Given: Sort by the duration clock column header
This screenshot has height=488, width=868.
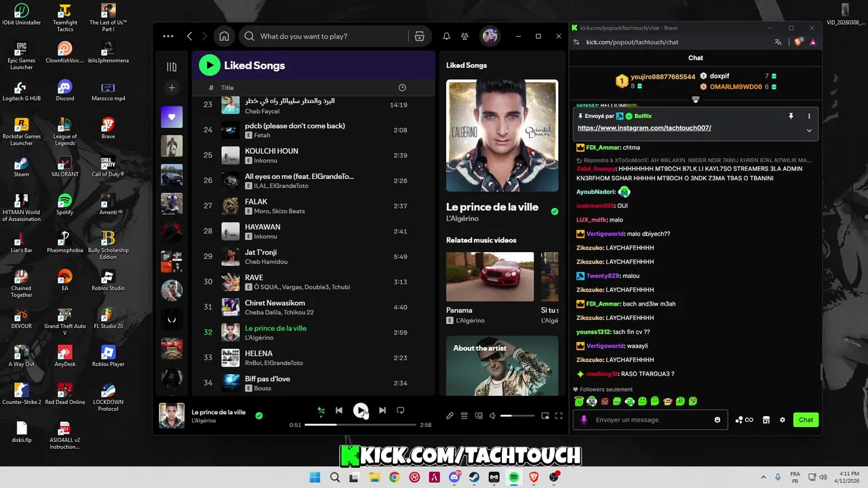Looking at the screenshot, I should 402,87.
